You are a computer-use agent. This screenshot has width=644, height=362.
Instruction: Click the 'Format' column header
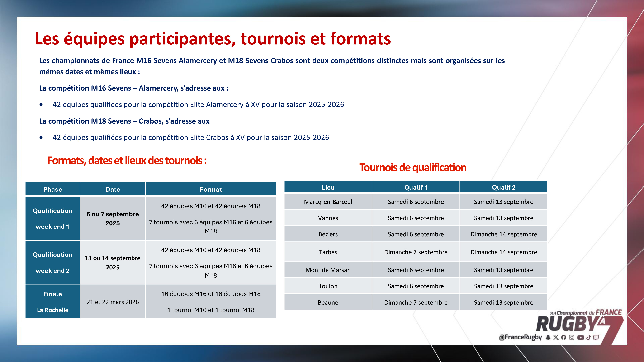211,189
